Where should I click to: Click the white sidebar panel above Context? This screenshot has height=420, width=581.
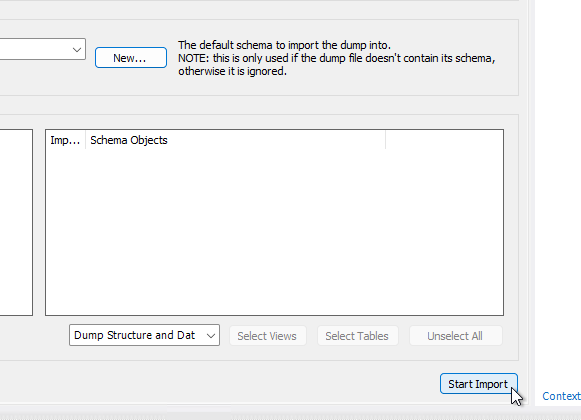click(558, 193)
